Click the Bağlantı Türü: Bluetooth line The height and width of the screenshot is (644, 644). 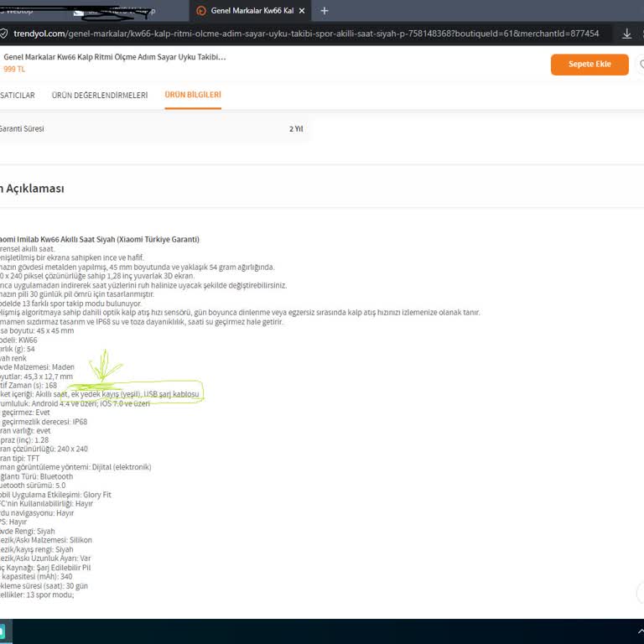pyautogui.click(x=37, y=476)
